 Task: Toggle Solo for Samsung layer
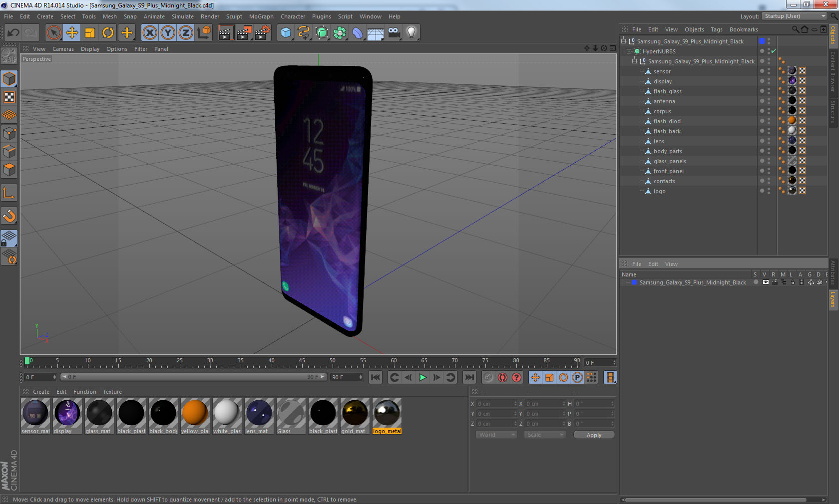coord(756,282)
